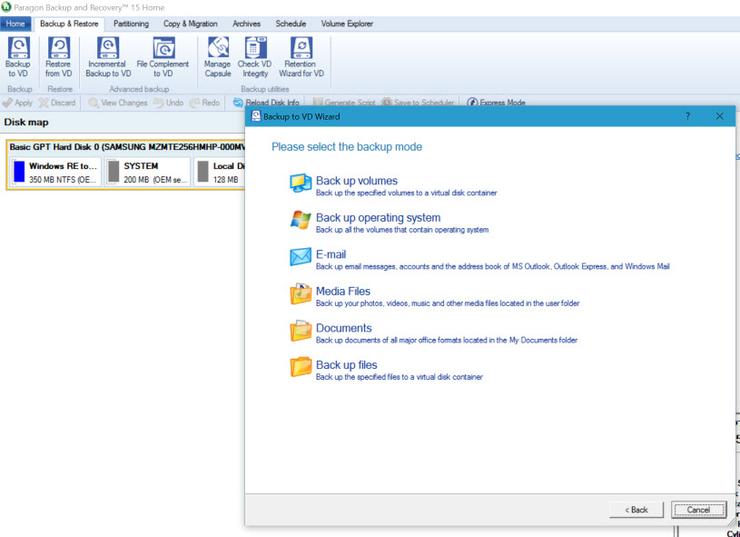Click Undo in the toolbar
Screen dimensions: 740x537
168,102
